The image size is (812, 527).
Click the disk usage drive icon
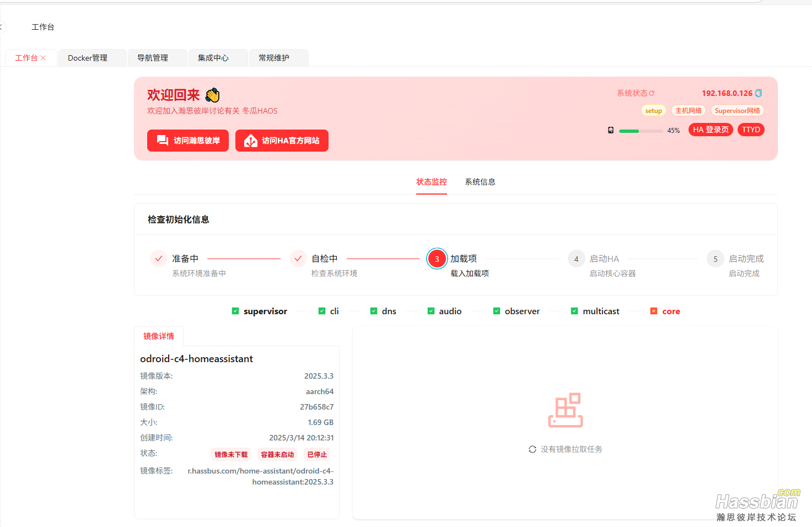pos(611,130)
